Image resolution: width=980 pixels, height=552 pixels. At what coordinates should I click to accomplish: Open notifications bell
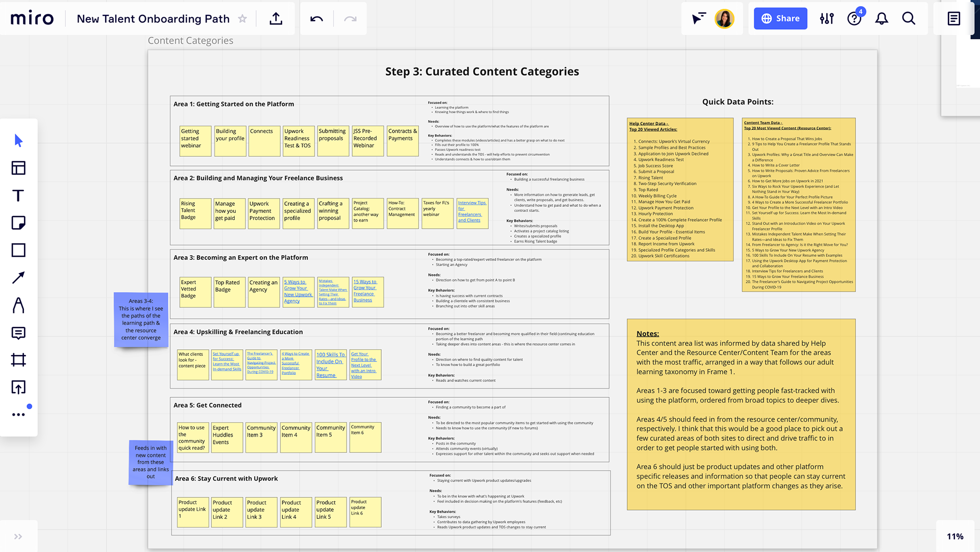click(881, 18)
